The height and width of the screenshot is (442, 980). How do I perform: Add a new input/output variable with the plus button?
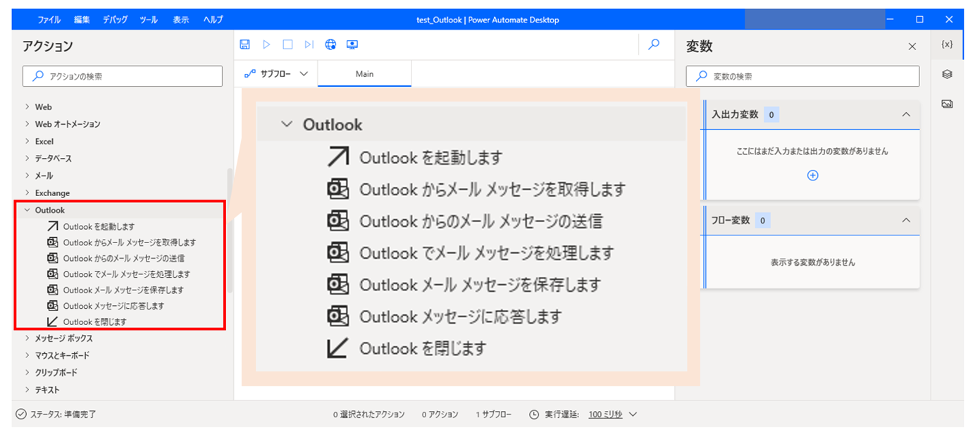(x=812, y=175)
